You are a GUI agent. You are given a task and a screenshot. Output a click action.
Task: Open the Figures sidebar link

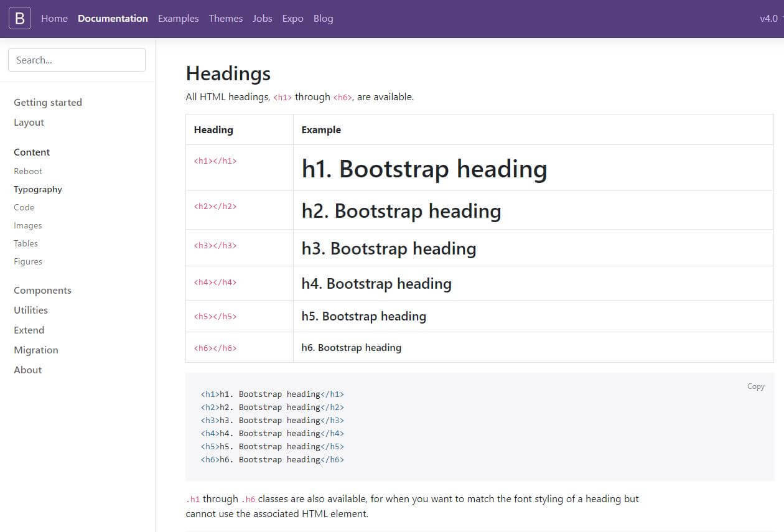[28, 261]
